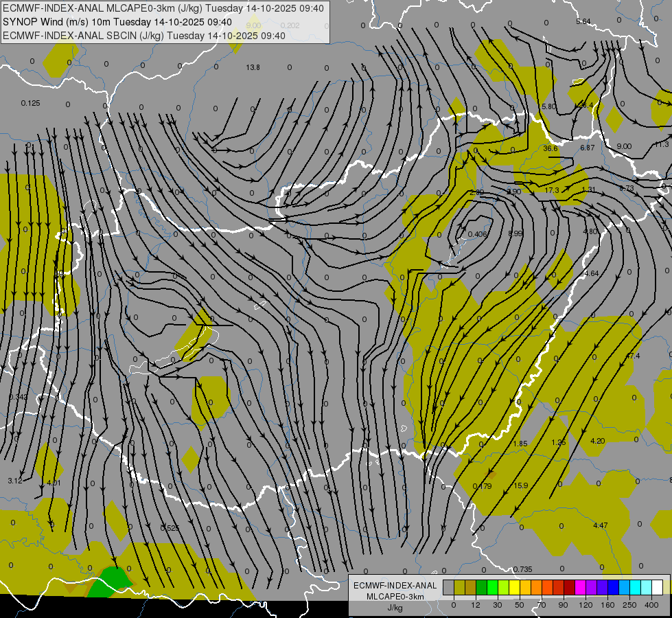
Task: Click the SBCIN (J/kg) title line
Action: [x=144, y=35]
